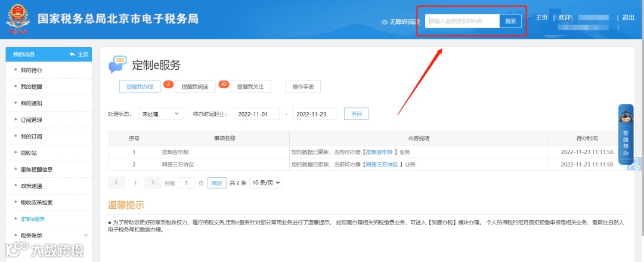The width and height of the screenshot is (644, 262).
Task: Follow the 按期应申报 link in content column
Action: coord(379,152)
